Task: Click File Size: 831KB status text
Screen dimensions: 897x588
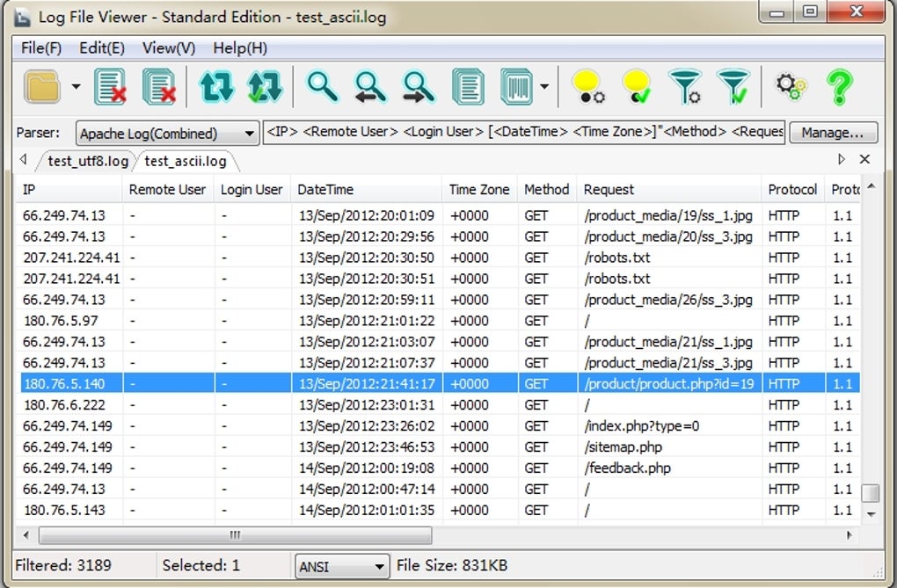Action: (452, 565)
